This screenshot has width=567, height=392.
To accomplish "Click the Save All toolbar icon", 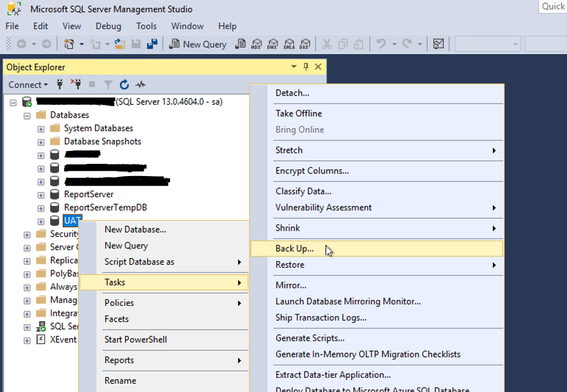I will (152, 44).
